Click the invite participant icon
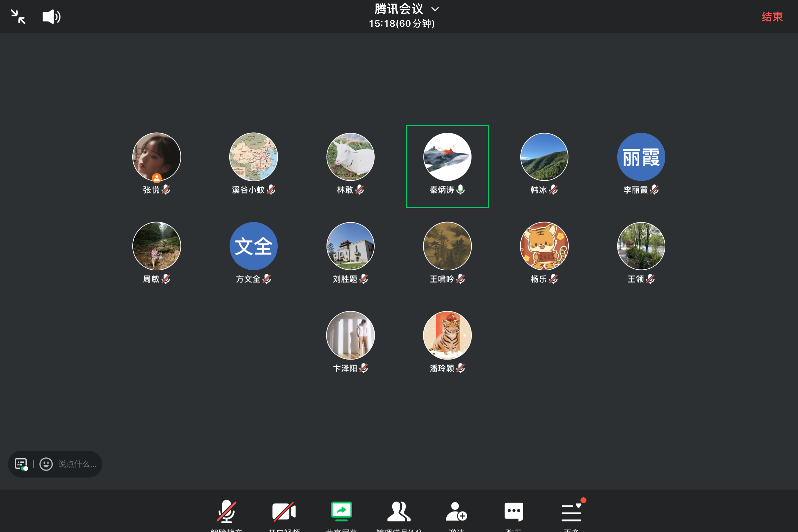 point(456,512)
